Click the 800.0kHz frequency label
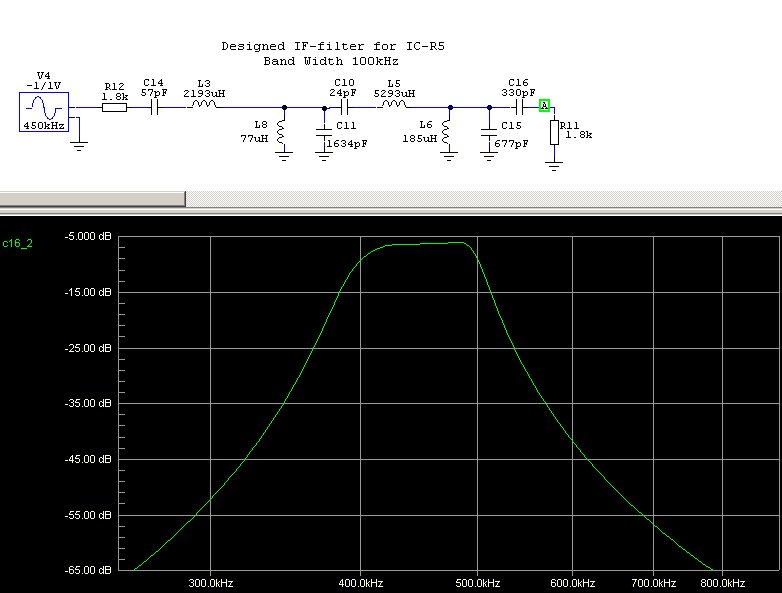The image size is (782, 593). pyautogui.click(x=723, y=583)
